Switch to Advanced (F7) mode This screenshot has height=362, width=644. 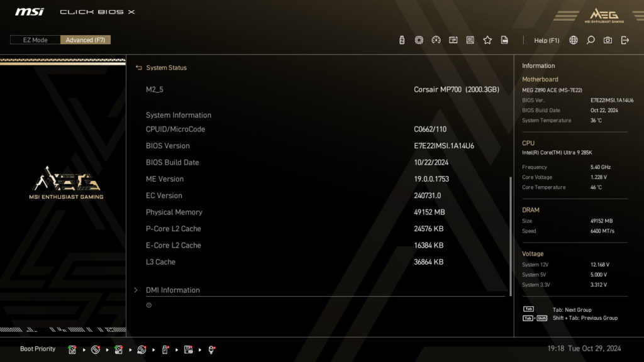pos(86,40)
